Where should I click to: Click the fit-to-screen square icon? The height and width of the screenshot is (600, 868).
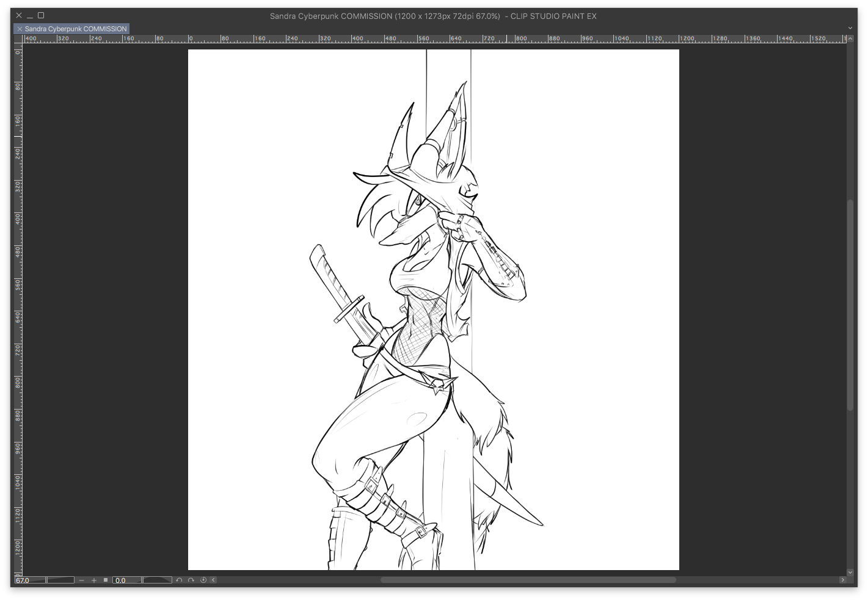(x=106, y=580)
